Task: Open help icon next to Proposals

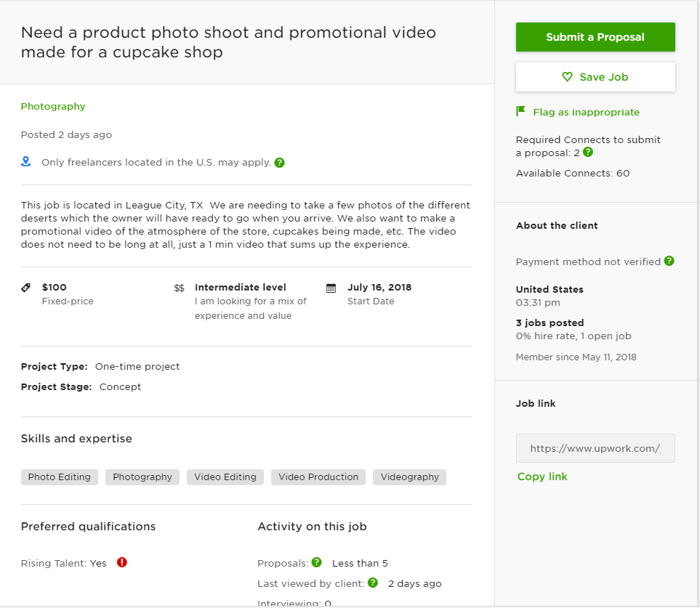Action: [316, 562]
